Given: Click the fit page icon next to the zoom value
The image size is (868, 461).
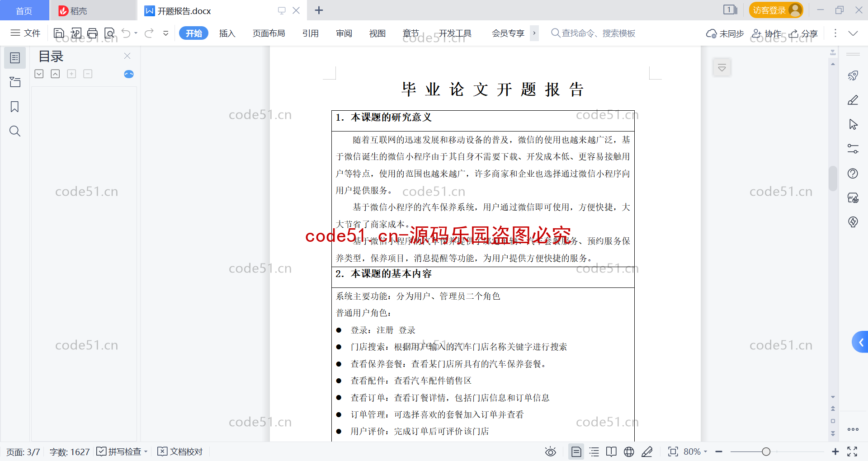Looking at the screenshot, I should 673,452.
